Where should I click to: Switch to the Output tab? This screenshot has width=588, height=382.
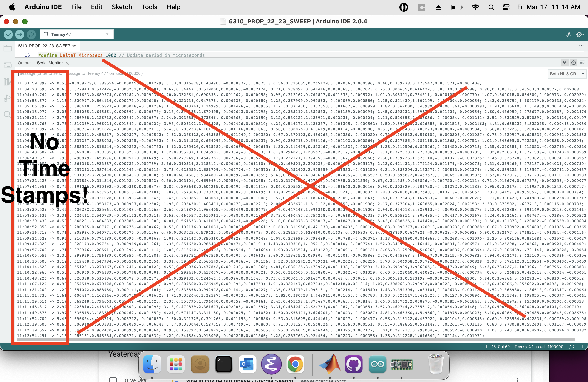pyautogui.click(x=24, y=63)
